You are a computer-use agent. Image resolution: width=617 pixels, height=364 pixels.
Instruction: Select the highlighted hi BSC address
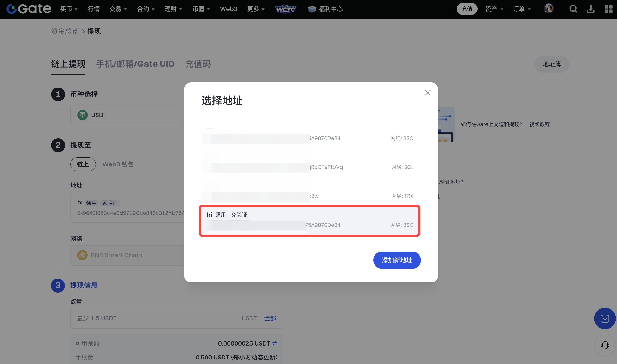click(309, 221)
